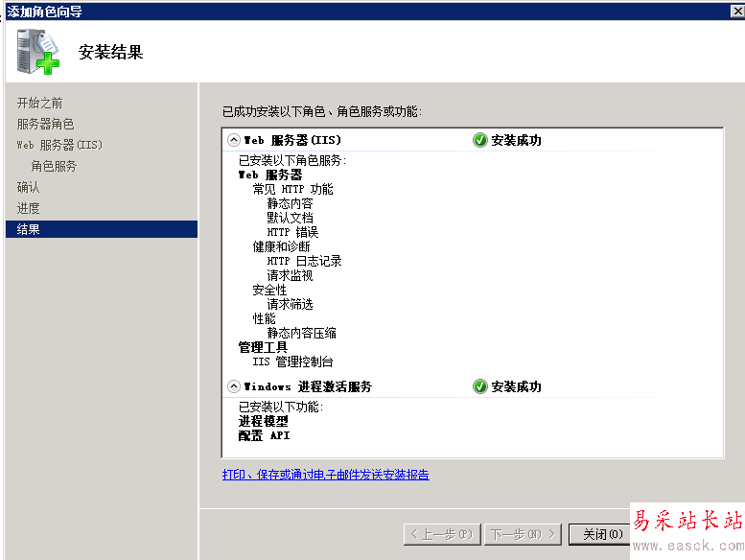Click the 安装结果 page heading

tap(110, 52)
